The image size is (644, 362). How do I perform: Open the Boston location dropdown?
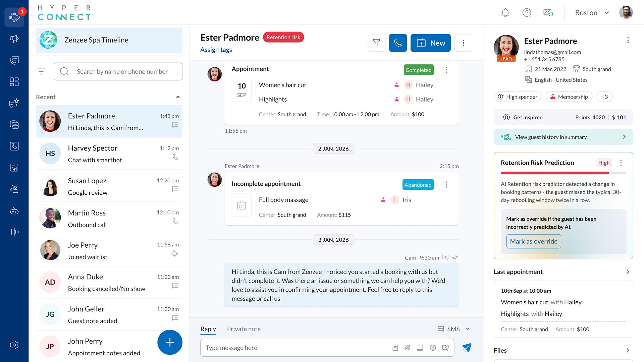(592, 13)
